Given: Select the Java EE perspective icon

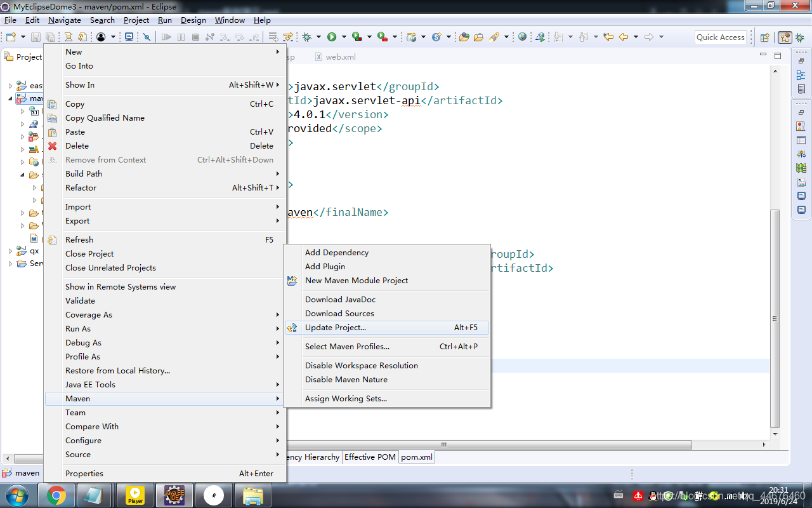Looking at the screenshot, I should (785, 37).
